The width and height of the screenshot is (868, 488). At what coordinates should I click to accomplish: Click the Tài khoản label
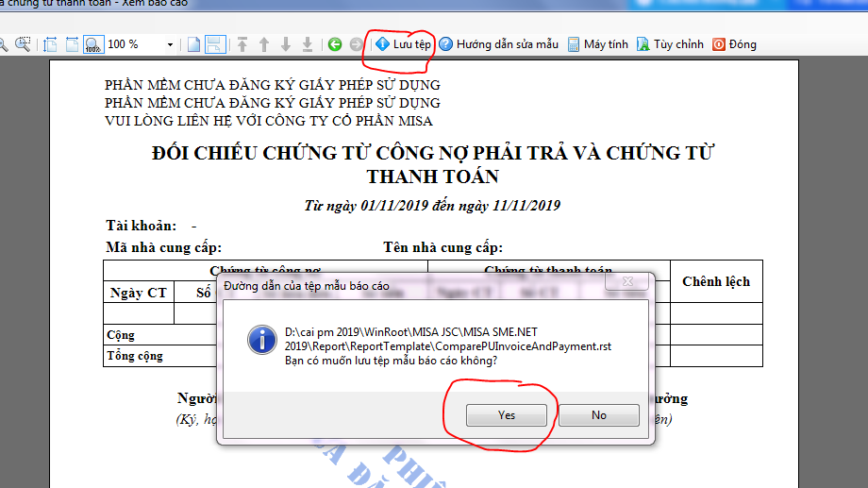point(142,226)
